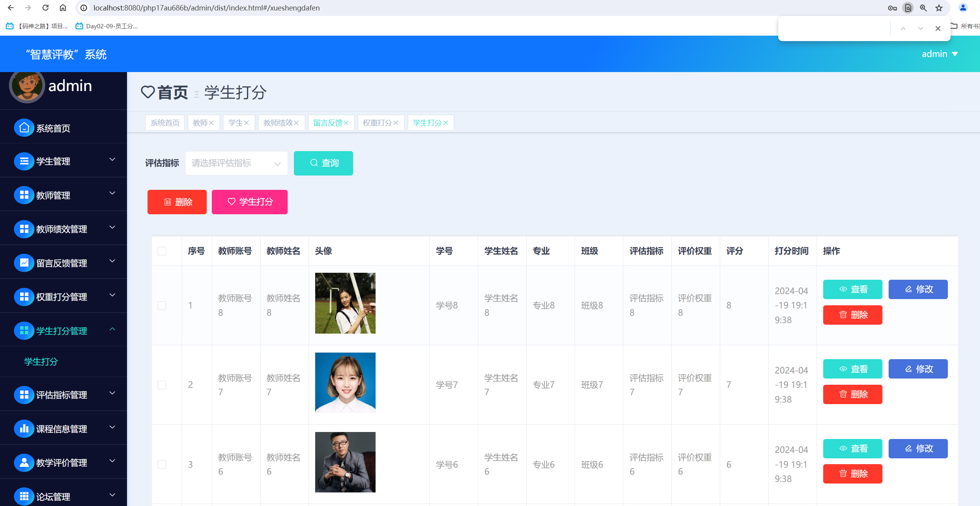Click the 首页 breadcrumb link

tap(172, 93)
